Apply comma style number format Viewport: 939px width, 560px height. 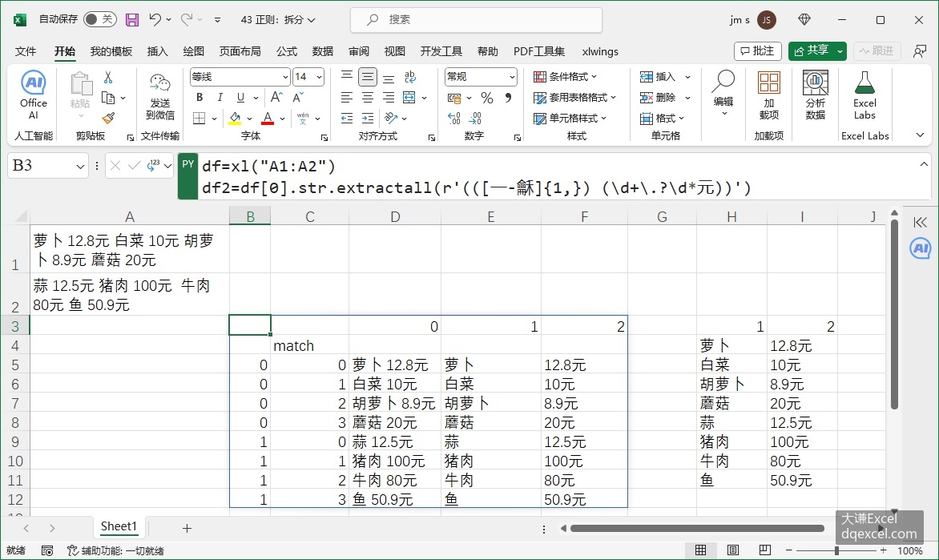[508, 98]
